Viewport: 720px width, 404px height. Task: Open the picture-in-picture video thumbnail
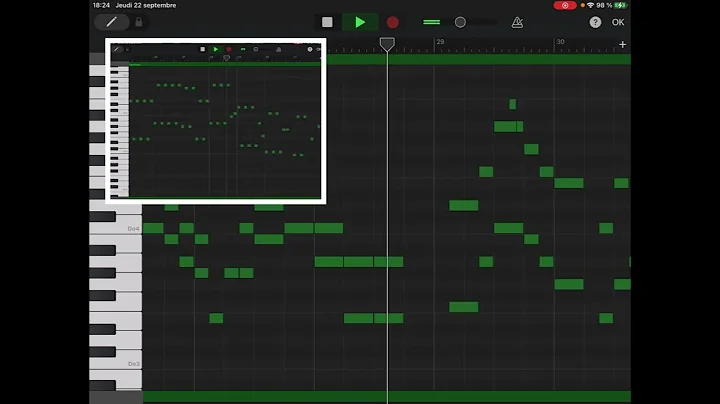[x=216, y=121]
